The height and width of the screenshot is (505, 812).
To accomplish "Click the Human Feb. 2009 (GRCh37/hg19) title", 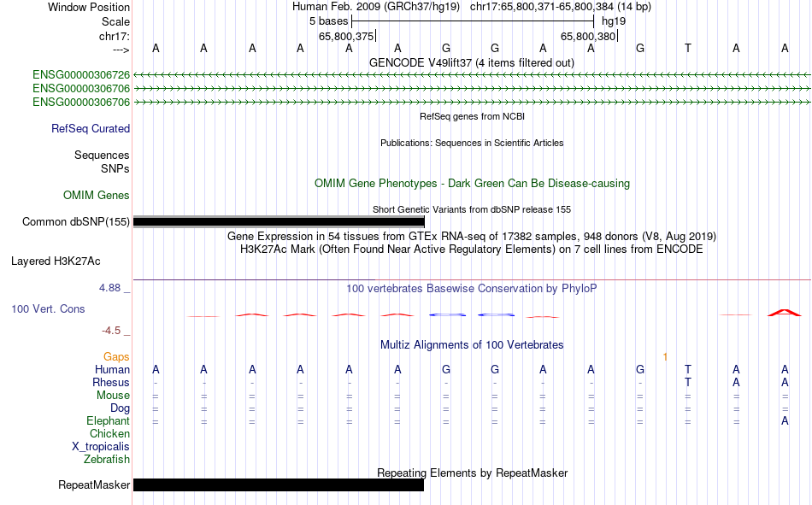I will (377, 7).
